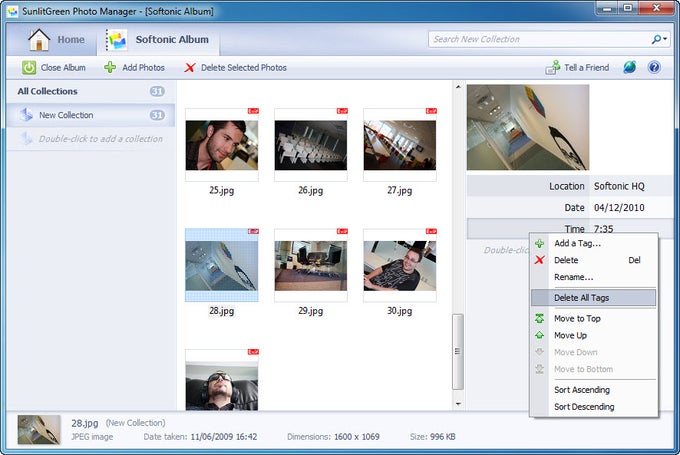Click the scrollbar up arrow of photo grid
The height and width of the screenshot is (455, 680).
458,87
